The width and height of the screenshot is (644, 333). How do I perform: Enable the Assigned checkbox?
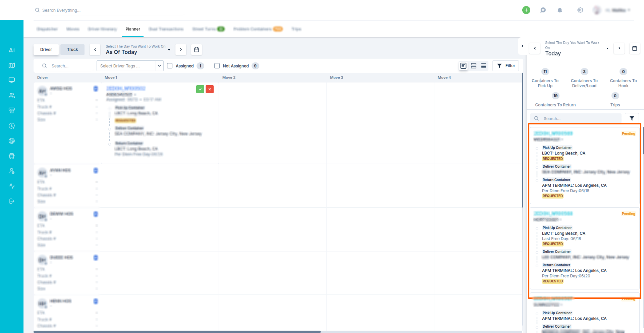point(170,66)
